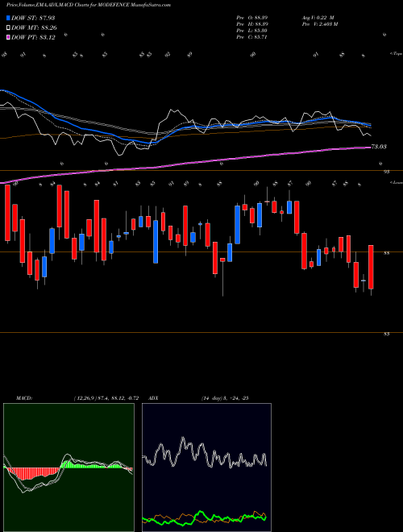This screenshot has height=532, width=403.
Task: Click the chart title for MODEFENCE MunafaSutra.com
Action: pos(89,5)
